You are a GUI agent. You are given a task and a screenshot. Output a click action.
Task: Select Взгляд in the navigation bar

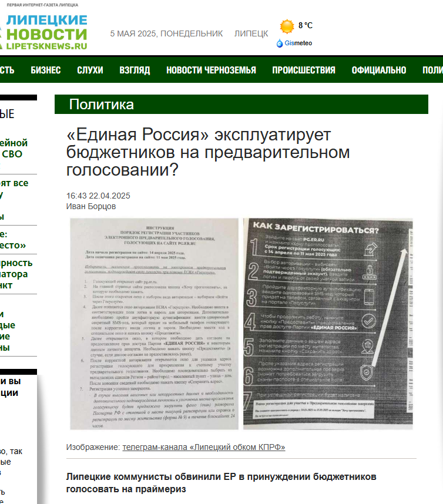[x=135, y=70]
